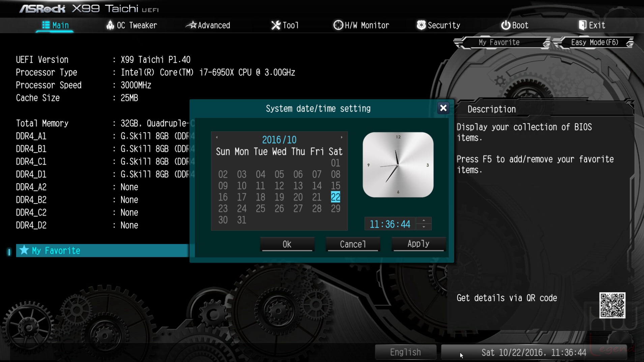This screenshot has height=362, width=644.
Task: Click Apply in the date/time dialog
Action: click(418, 244)
